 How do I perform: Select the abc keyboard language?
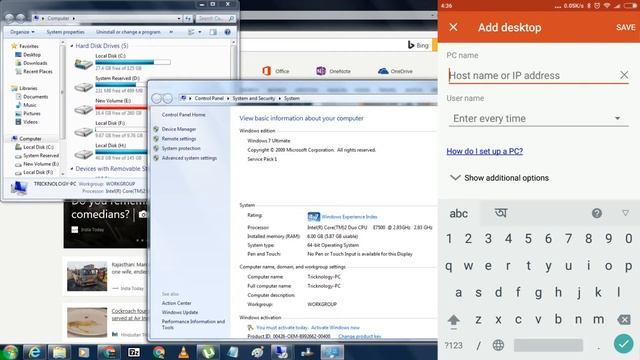tap(458, 213)
